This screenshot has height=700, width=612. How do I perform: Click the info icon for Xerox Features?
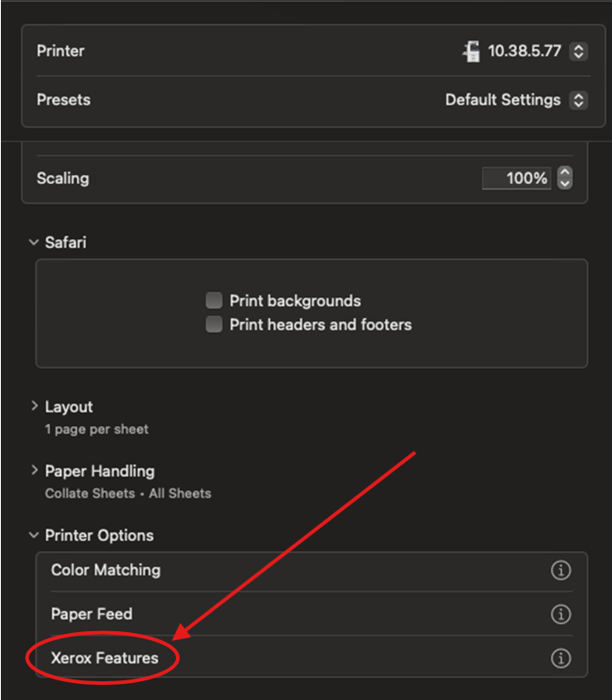560,658
